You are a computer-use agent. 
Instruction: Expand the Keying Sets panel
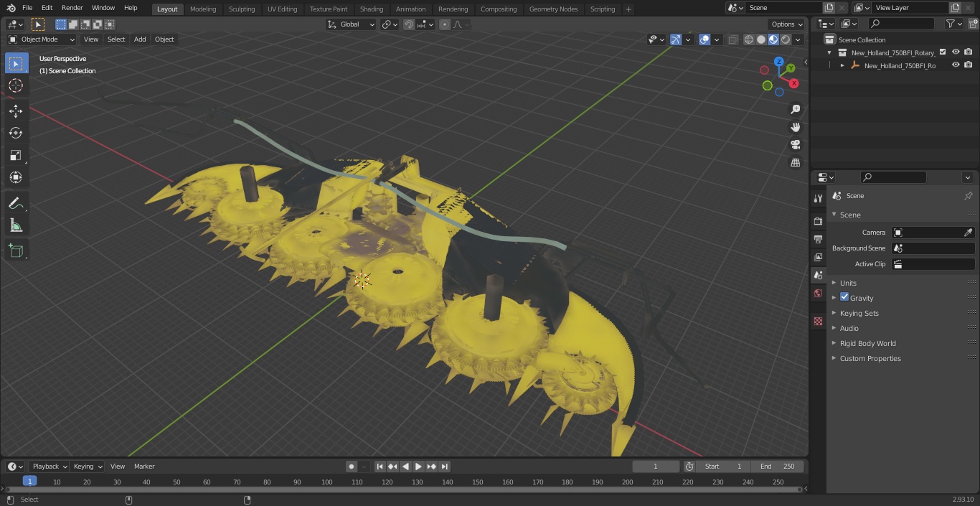(x=859, y=313)
